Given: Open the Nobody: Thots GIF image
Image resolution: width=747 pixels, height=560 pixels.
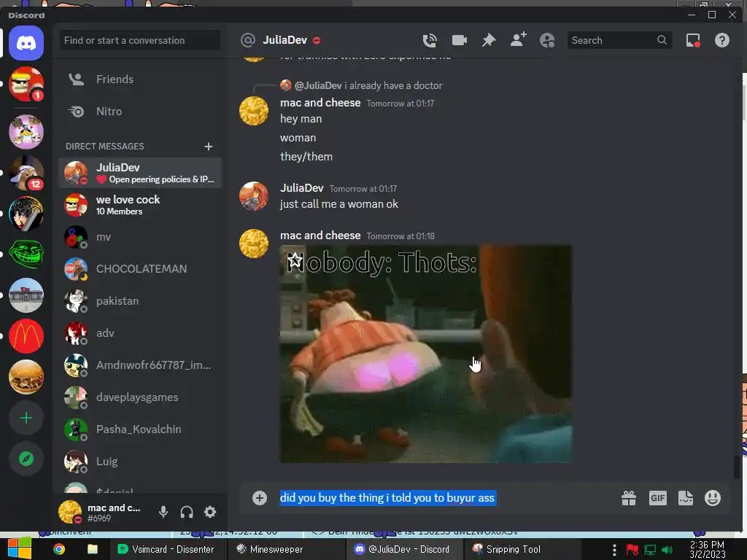Looking at the screenshot, I should [x=426, y=354].
